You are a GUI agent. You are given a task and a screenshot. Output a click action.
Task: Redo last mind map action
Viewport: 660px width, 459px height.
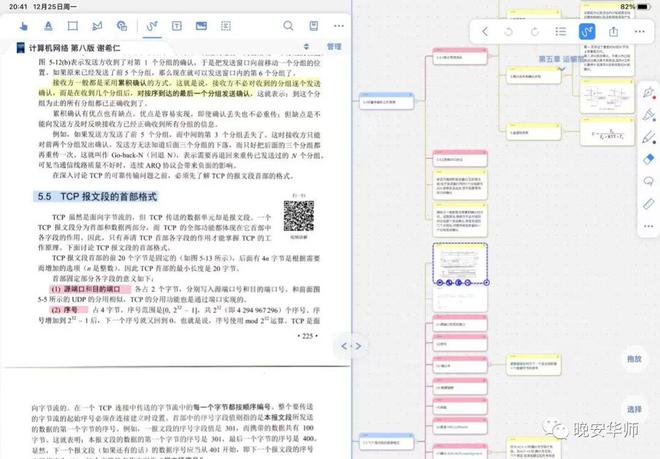[x=535, y=32]
